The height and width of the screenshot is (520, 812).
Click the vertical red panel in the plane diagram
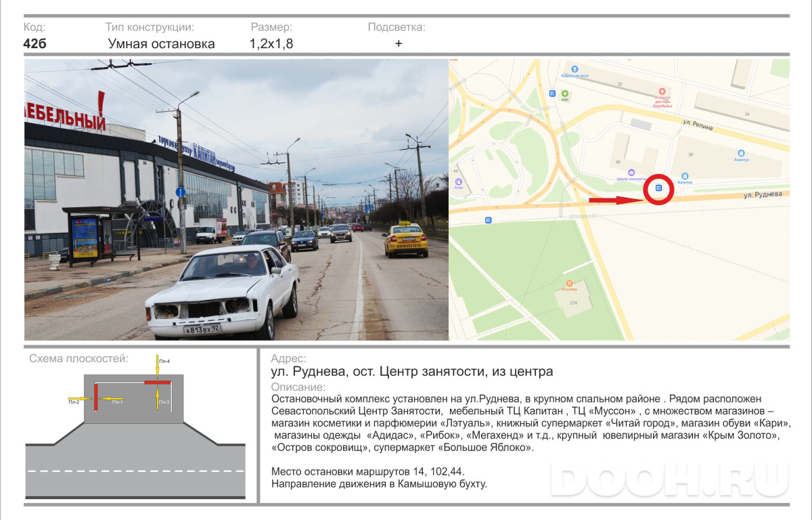point(96,396)
